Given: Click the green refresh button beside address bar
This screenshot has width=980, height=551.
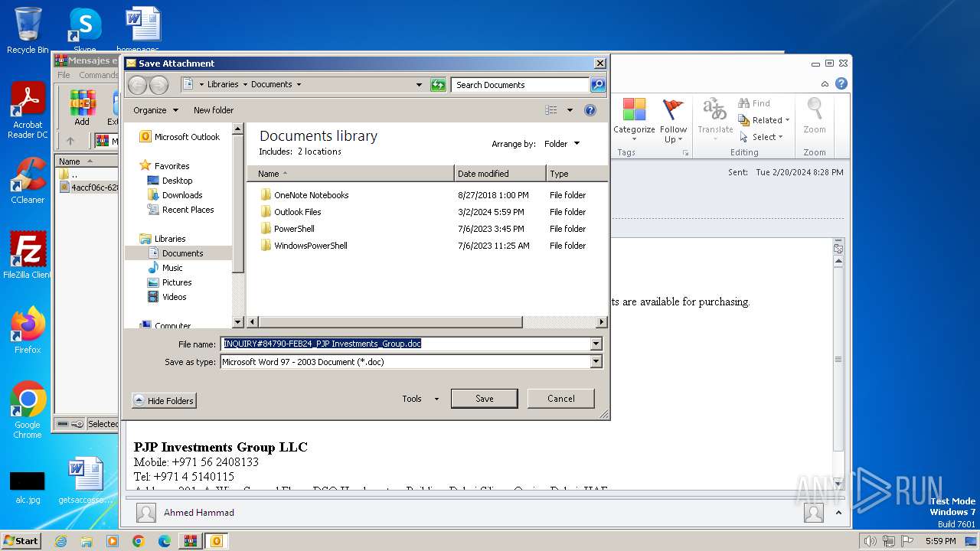Looking at the screenshot, I should coord(438,85).
